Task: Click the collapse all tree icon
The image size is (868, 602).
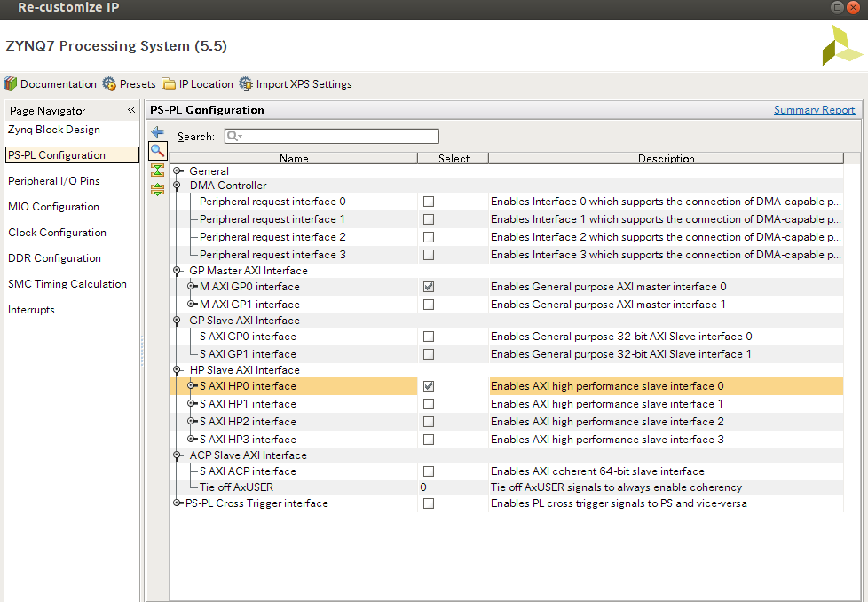Action: pyautogui.click(x=158, y=170)
